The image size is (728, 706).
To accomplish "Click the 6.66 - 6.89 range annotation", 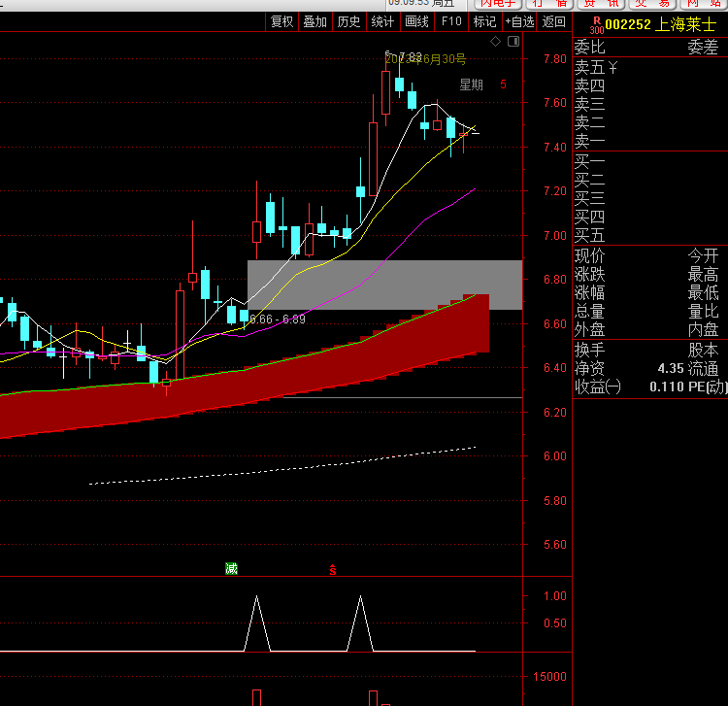I will point(278,319).
